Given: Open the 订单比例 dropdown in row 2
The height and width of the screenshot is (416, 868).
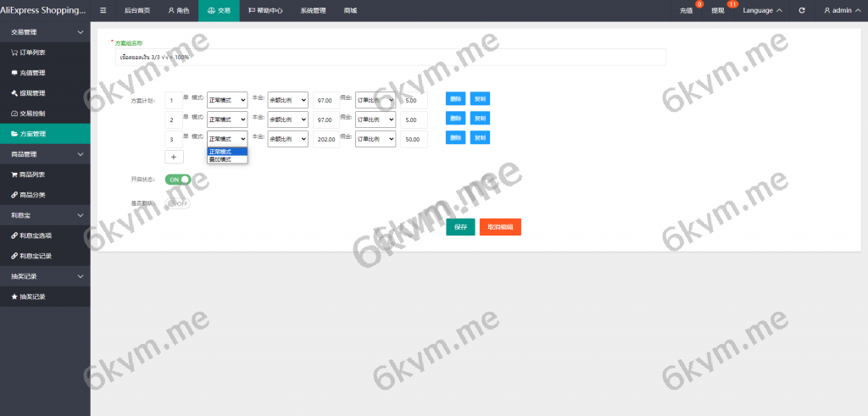Looking at the screenshot, I should 375,119.
